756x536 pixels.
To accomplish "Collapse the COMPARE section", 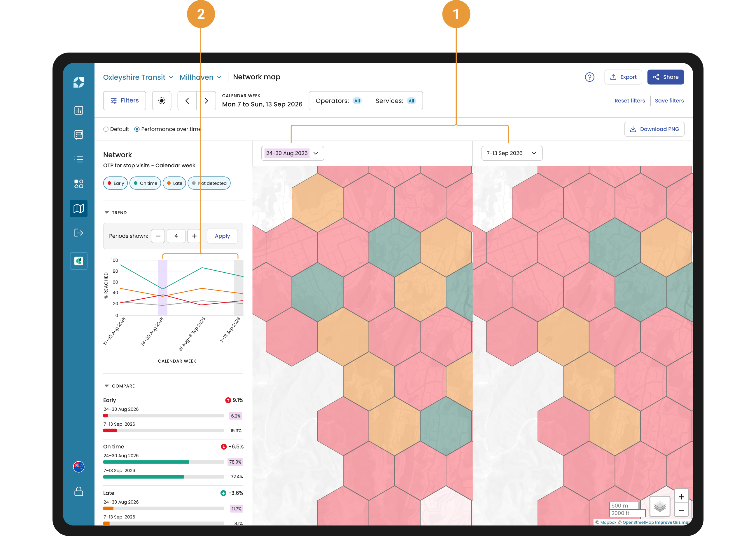I will click(x=119, y=386).
